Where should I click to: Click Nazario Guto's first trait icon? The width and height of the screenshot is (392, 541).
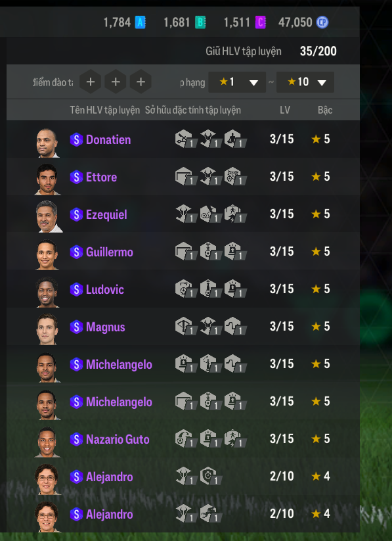tap(186, 439)
